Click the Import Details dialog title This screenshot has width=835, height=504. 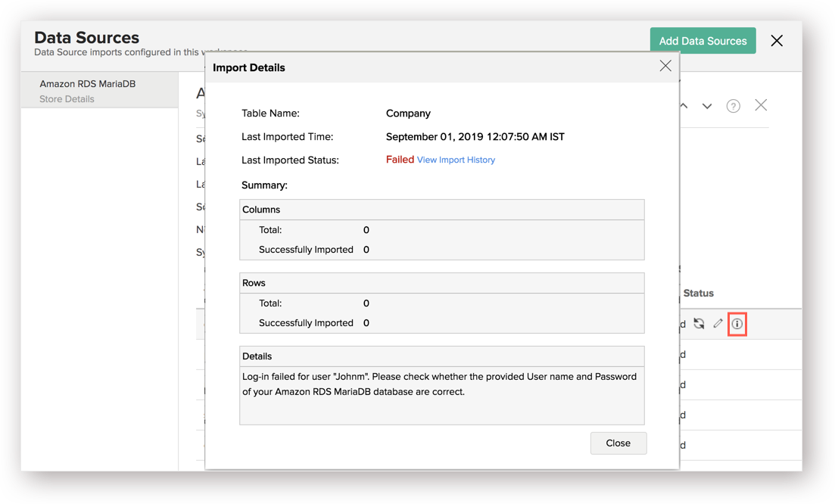coord(249,67)
